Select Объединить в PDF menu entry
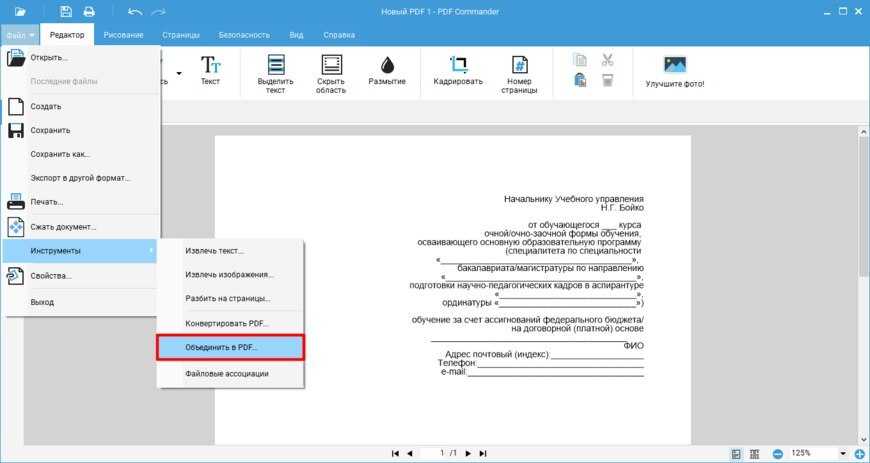Image resolution: width=870 pixels, height=463 pixels. point(230,347)
